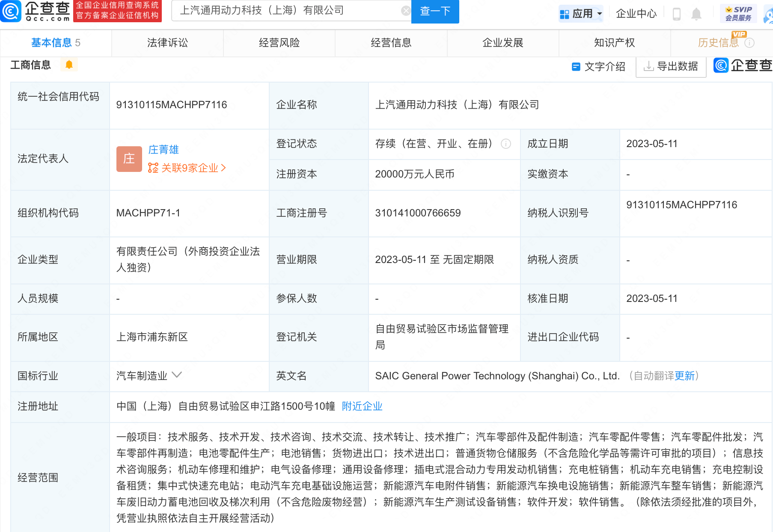Viewport: 773px width, 532px height.
Task: Click the 成立日期 value 2023-05-11
Action: click(x=652, y=144)
